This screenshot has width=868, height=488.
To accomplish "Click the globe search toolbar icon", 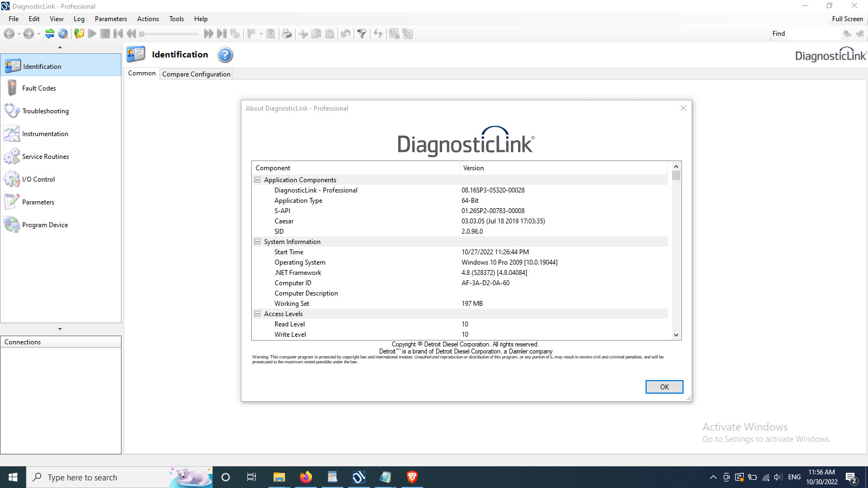I will point(63,34).
